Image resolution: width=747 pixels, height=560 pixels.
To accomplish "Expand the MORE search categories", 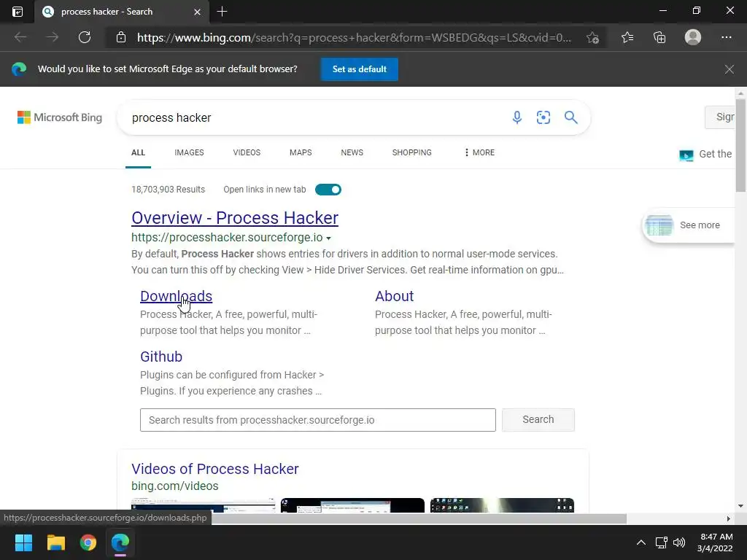I will [x=479, y=152].
